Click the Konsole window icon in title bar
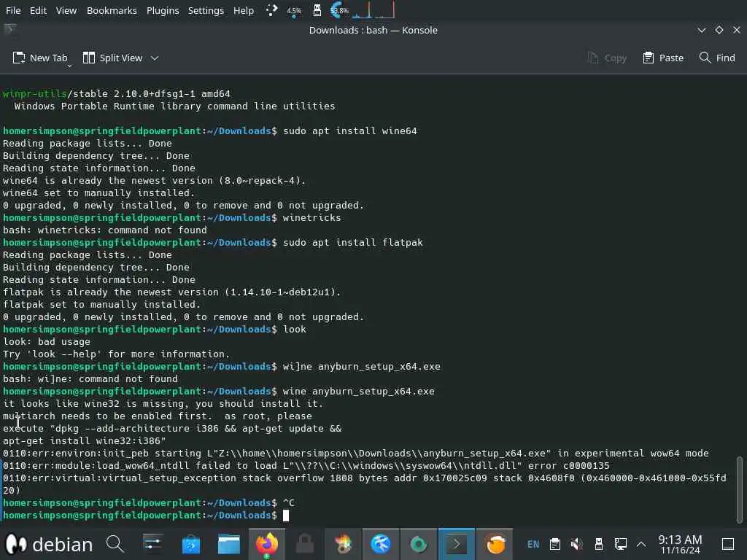Image resolution: width=747 pixels, height=560 pixels. pos(9,30)
